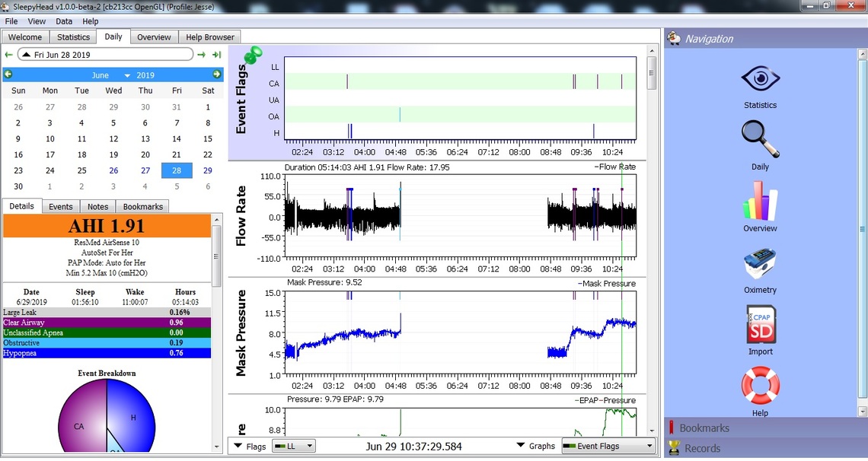Show the next month in calendar
This screenshot has width=868, height=461.
[x=217, y=75]
